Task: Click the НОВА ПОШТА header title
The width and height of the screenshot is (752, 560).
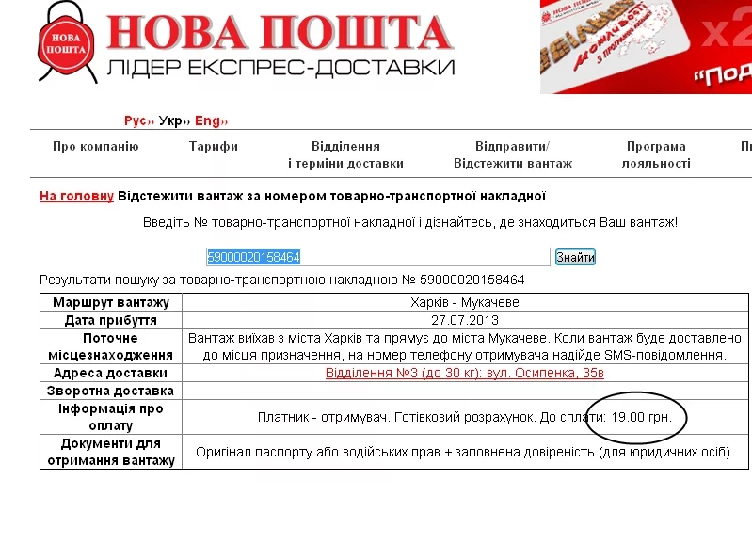Action: pyautogui.click(x=280, y=33)
